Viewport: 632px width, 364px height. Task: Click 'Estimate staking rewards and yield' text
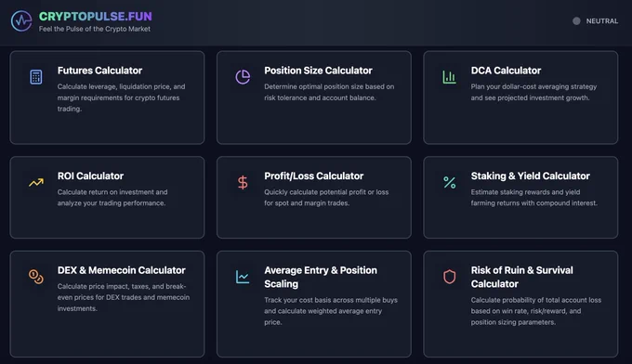[x=534, y=197]
